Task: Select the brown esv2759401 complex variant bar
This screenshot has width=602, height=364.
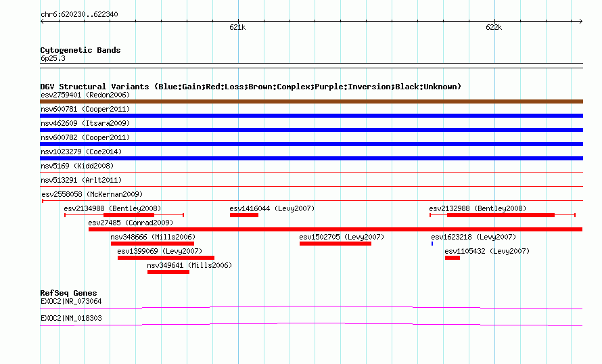Action: pos(311,101)
